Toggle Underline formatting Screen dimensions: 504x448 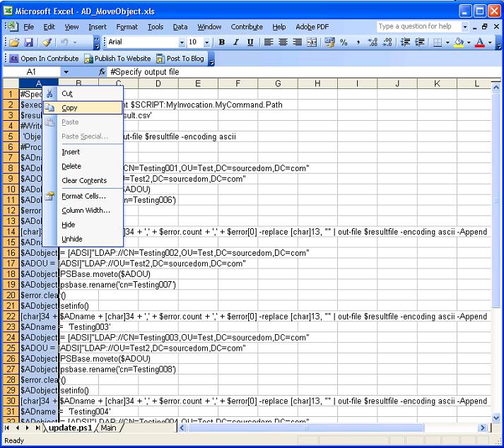(x=250, y=42)
